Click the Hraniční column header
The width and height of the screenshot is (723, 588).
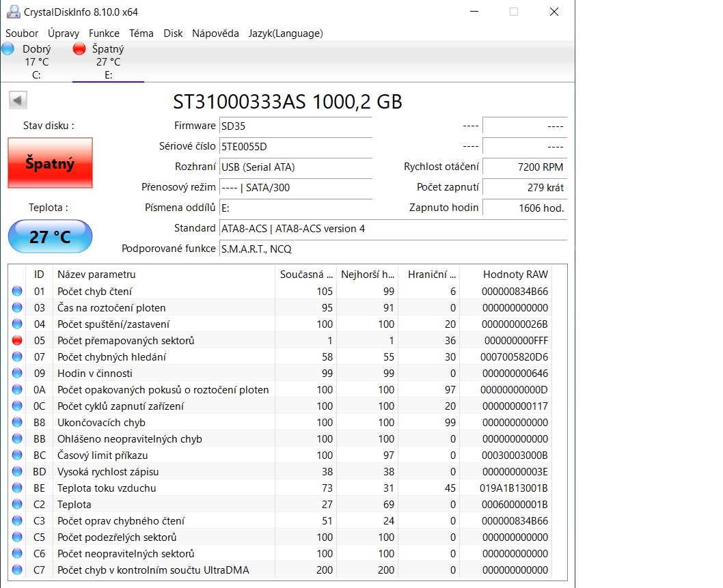click(429, 274)
